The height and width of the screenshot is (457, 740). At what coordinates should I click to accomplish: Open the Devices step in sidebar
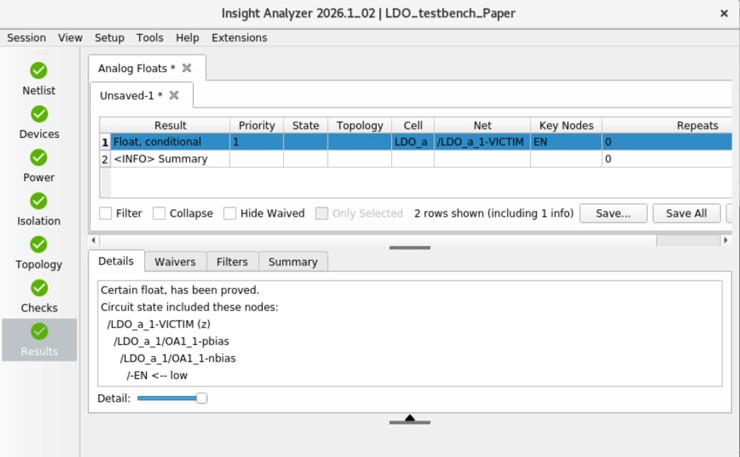coord(39,122)
